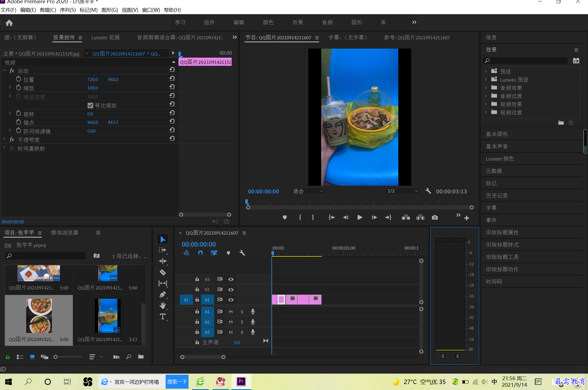The width and height of the screenshot is (588, 390).
Task: Click the Lift button in program monitor
Action: click(x=406, y=217)
